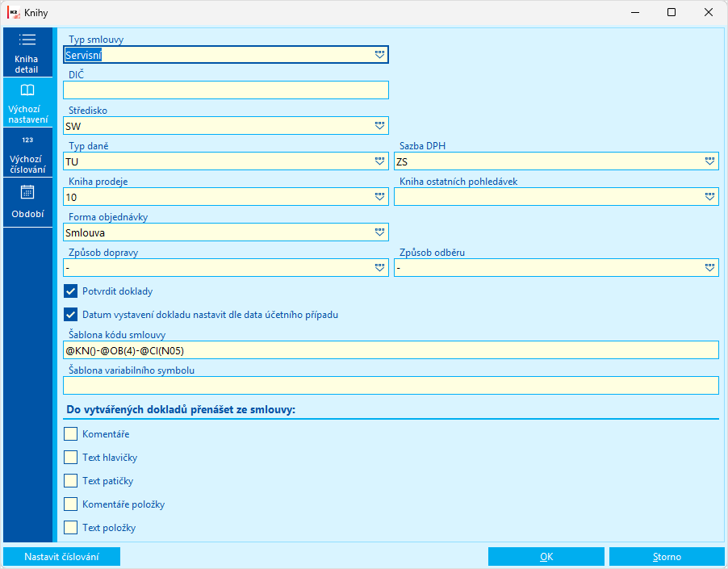Close the Knihy window
The width and height of the screenshot is (728, 569).
[709, 13]
